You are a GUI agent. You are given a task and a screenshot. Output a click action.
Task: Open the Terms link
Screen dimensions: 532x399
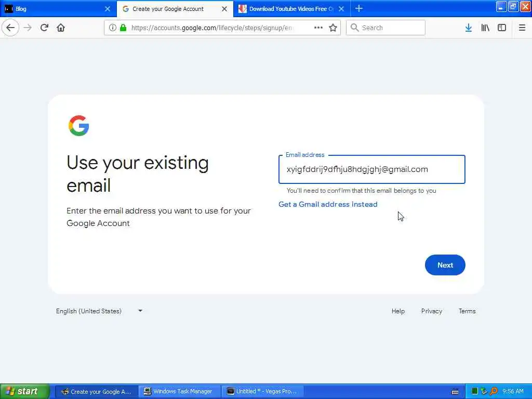pyautogui.click(x=467, y=311)
